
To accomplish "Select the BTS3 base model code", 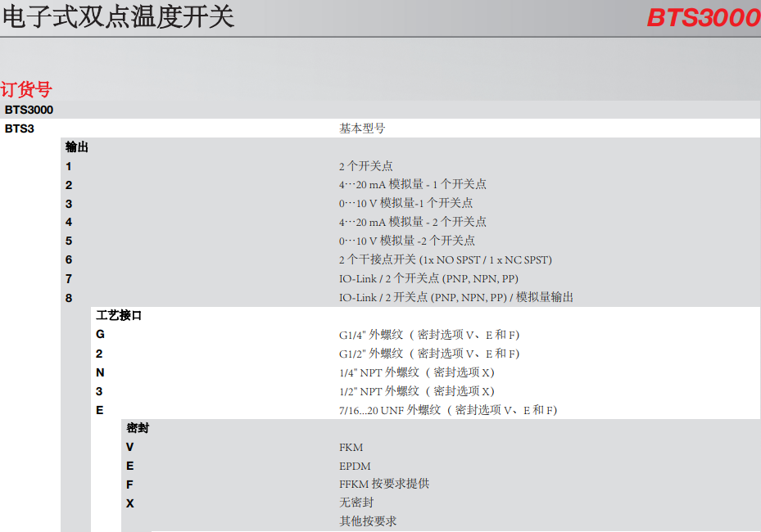I will 20,128.
